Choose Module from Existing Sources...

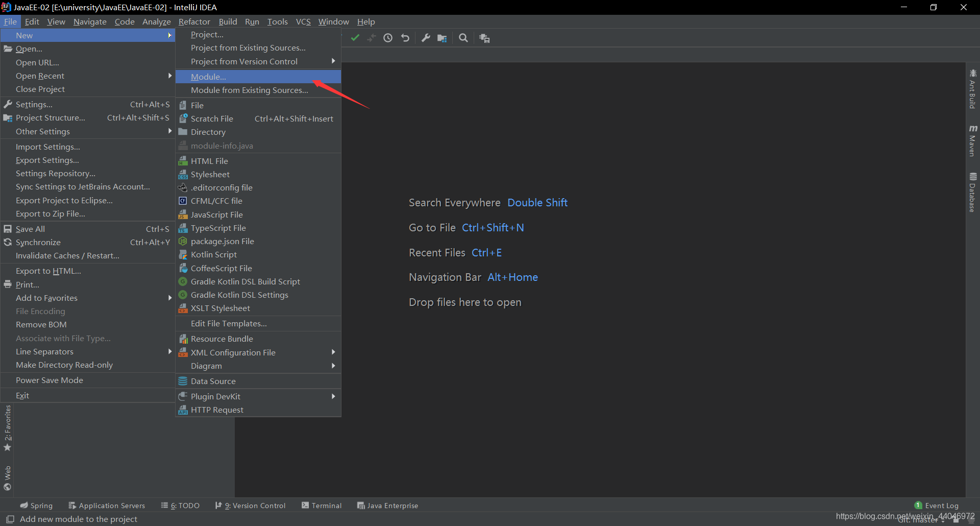pos(258,90)
